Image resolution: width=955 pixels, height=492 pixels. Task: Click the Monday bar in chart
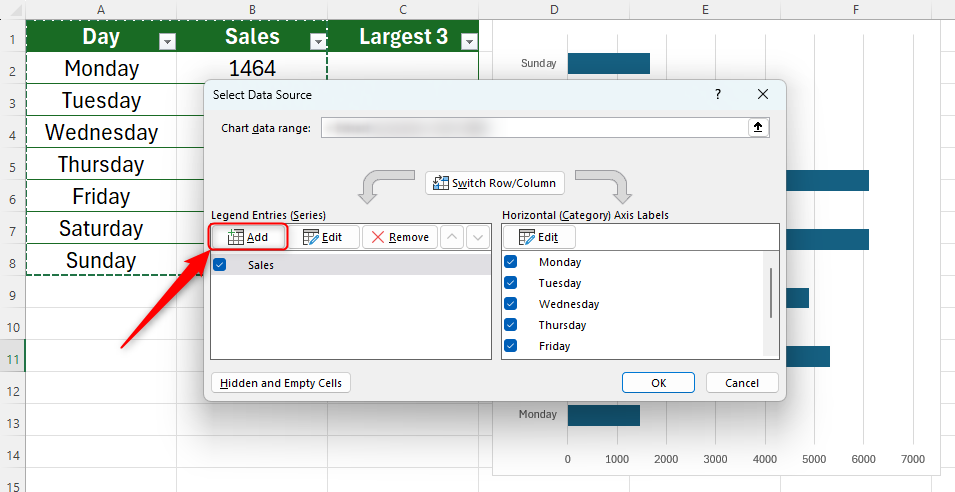click(x=604, y=415)
